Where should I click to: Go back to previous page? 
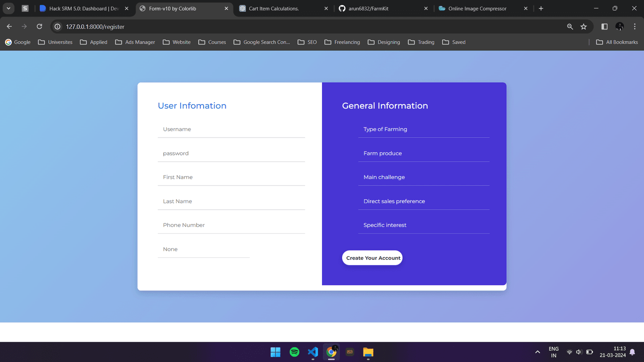[9, 27]
